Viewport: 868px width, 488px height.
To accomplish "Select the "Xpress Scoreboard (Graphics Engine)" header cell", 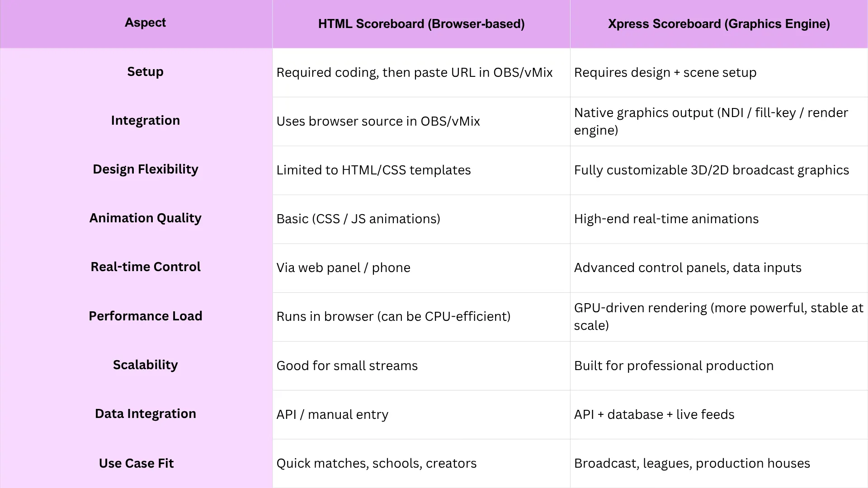I will 718,24.
